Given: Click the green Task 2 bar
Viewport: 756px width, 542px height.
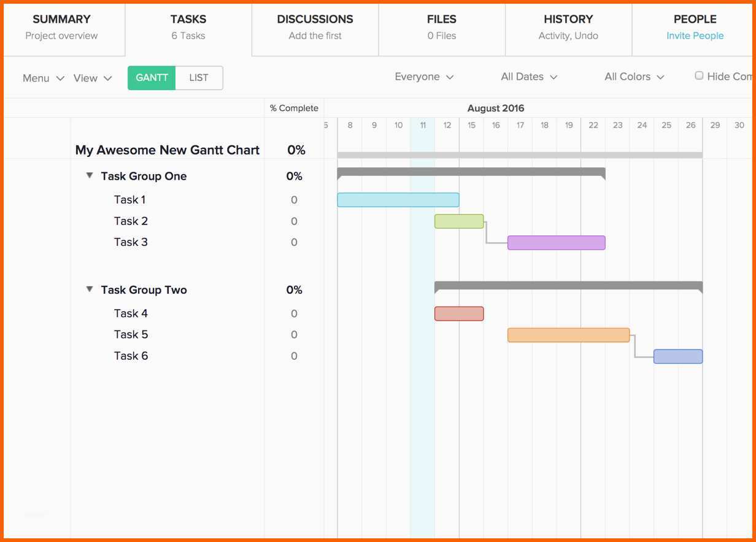Looking at the screenshot, I should (459, 221).
